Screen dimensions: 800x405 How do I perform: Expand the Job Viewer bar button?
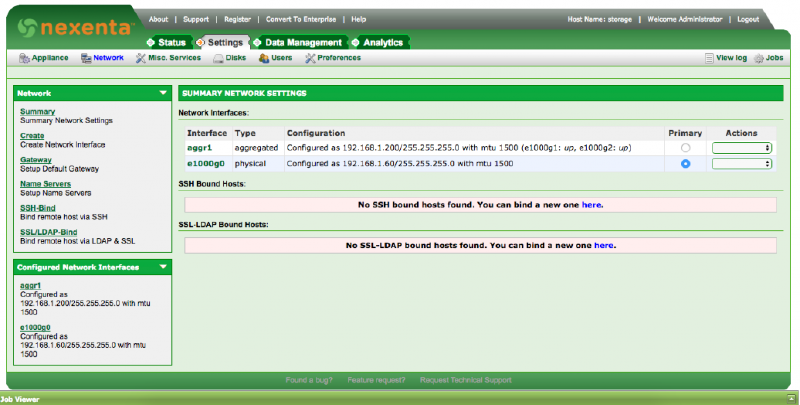coord(791,398)
